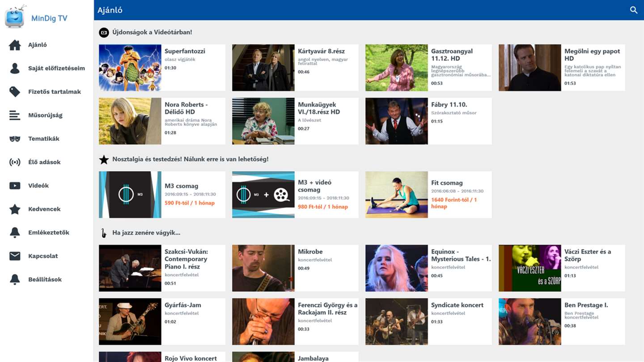Screen dimensions: 644x362
Task: Click the Gasztroangyal thumbnail image
Action: tap(397, 68)
